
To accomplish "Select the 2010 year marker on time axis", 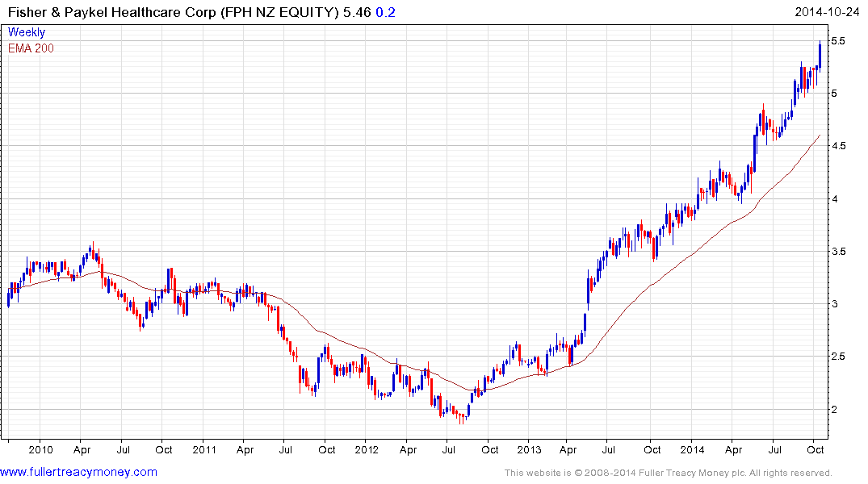I will point(40,450).
